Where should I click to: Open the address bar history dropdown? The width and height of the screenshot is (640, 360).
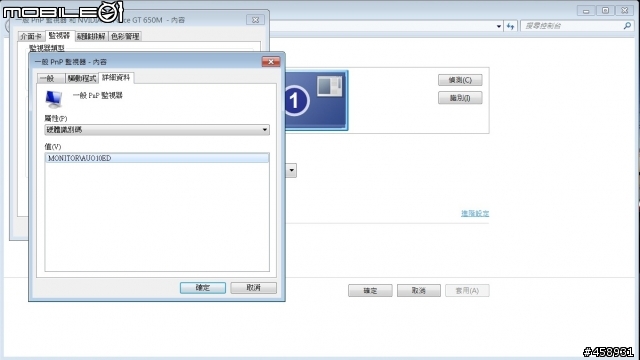click(499, 26)
